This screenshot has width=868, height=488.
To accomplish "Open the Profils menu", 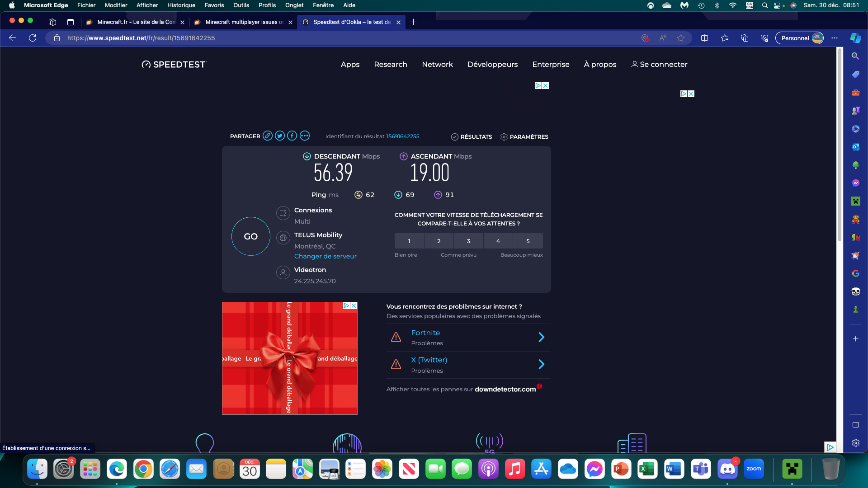I will (267, 5).
